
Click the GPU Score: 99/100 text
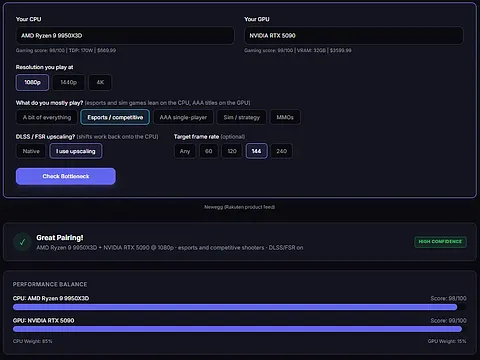pos(448,320)
